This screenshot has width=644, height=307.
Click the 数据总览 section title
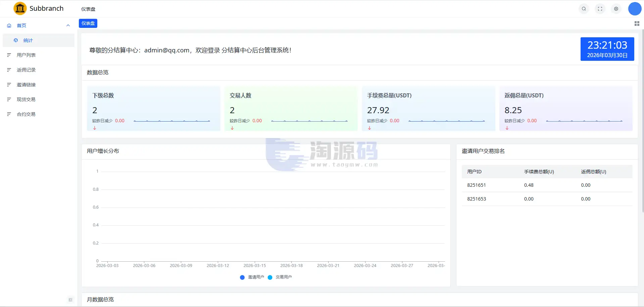coord(98,73)
